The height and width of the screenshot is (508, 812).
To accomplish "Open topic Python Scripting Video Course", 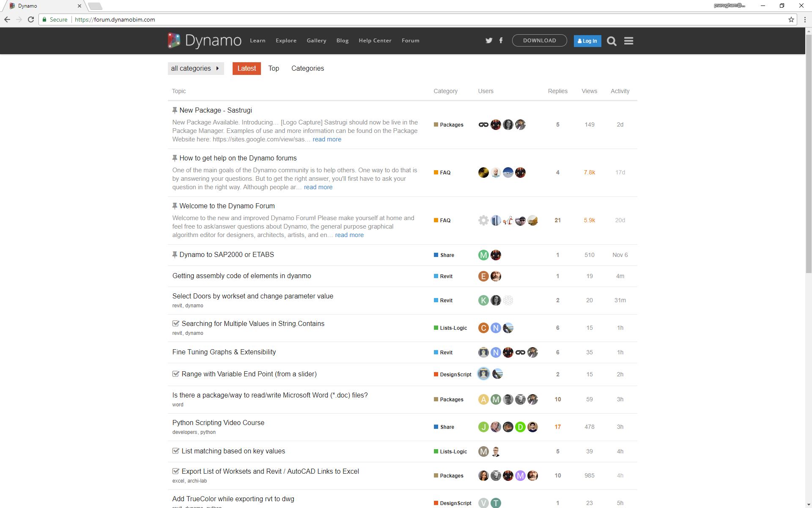I will (218, 422).
